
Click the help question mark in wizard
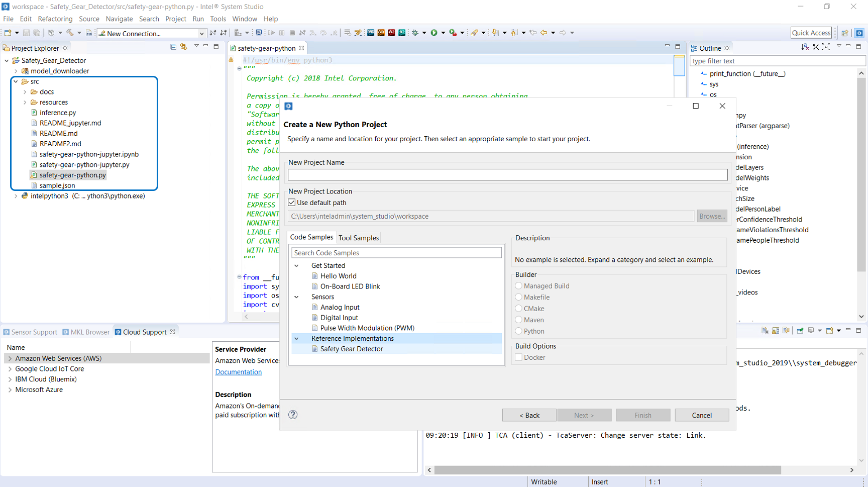pos(293,415)
